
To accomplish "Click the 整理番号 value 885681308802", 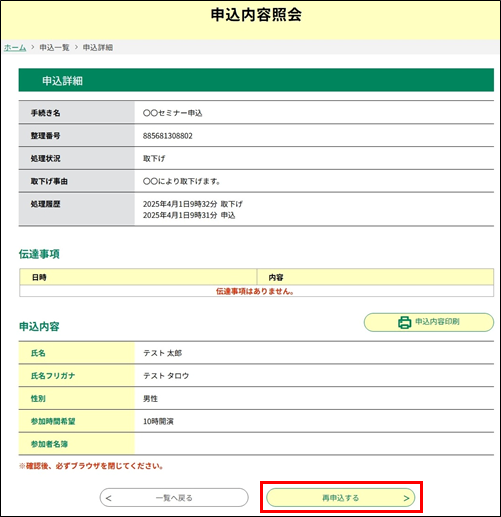I will (168, 136).
